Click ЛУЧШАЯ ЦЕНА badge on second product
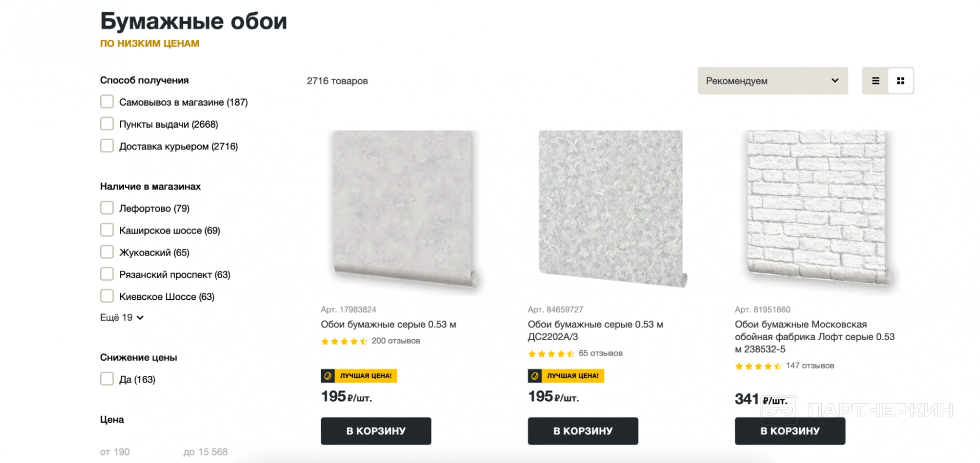The width and height of the screenshot is (980, 463). pos(566,376)
